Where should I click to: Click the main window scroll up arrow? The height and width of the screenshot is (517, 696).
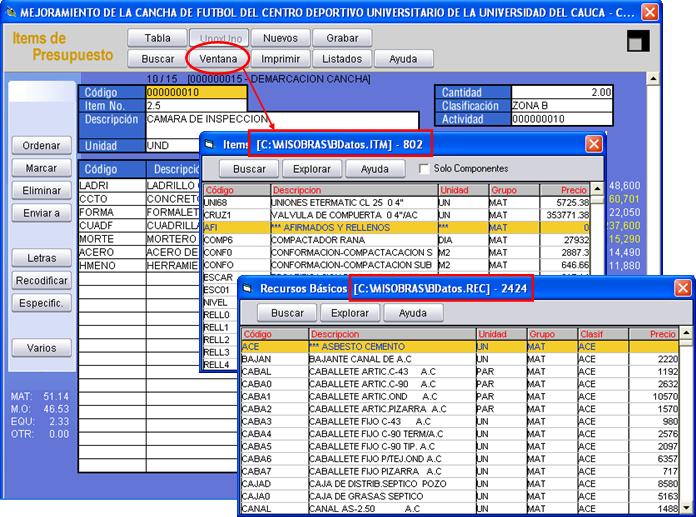coord(652,79)
